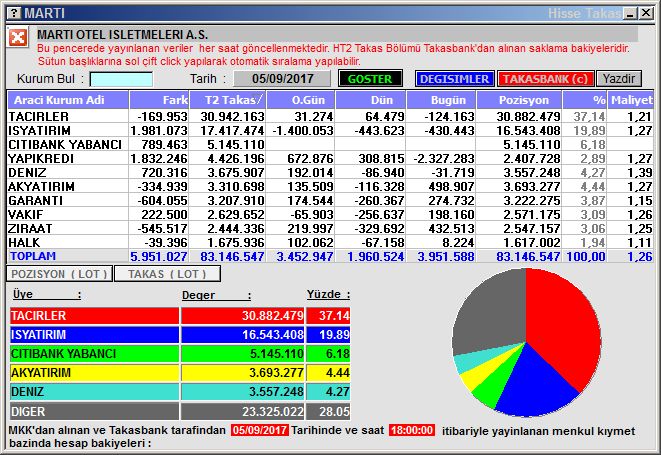Click the Tarih date field 05/09/2017
This screenshot has height=455, width=661.
coord(282,79)
